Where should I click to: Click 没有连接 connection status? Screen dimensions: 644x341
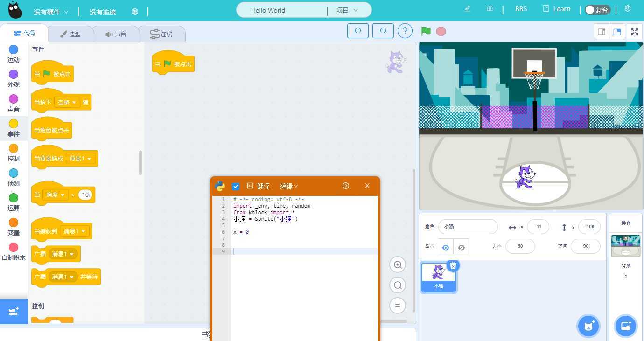pyautogui.click(x=103, y=12)
